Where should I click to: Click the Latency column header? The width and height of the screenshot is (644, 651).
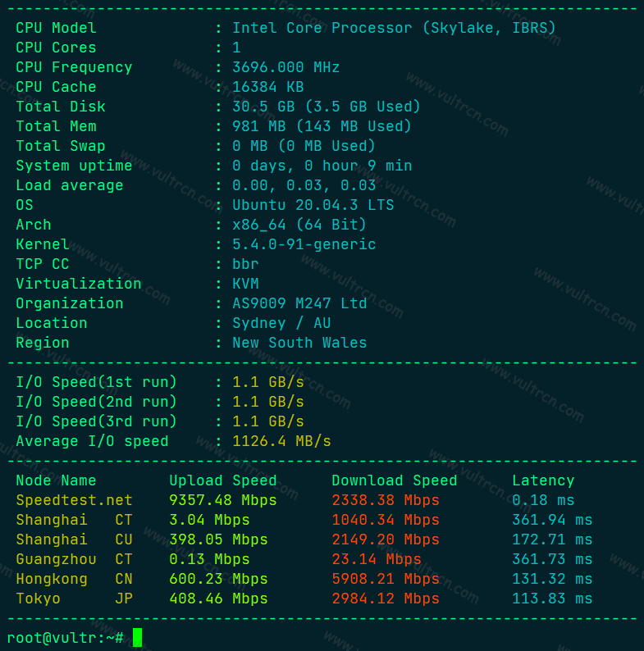[x=543, y=480]
